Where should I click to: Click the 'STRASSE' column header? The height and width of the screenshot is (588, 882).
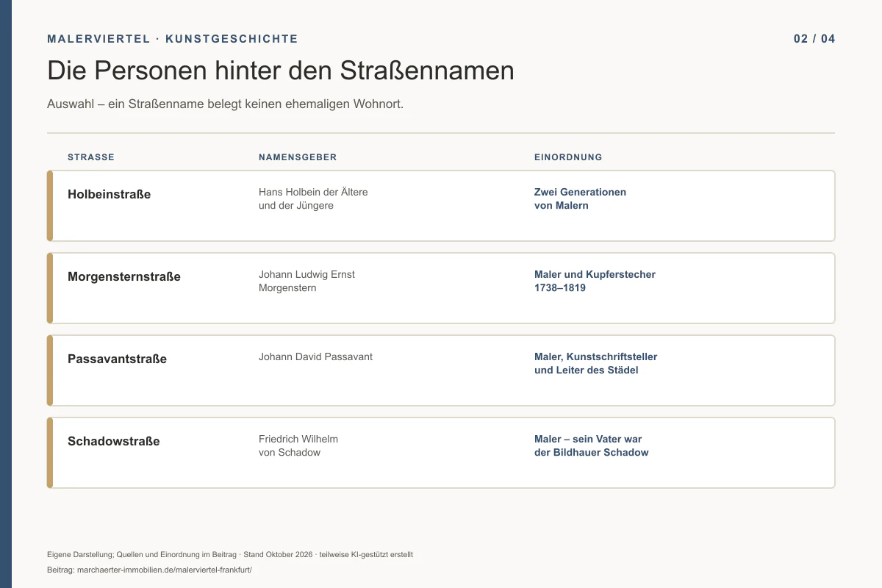pos(91,157)
